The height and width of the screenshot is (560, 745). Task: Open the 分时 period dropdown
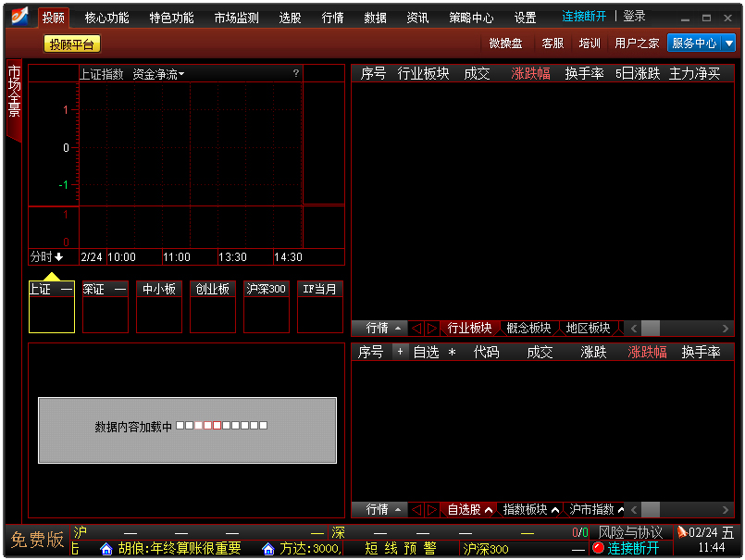pyautogui.click(x=46, y=257)
